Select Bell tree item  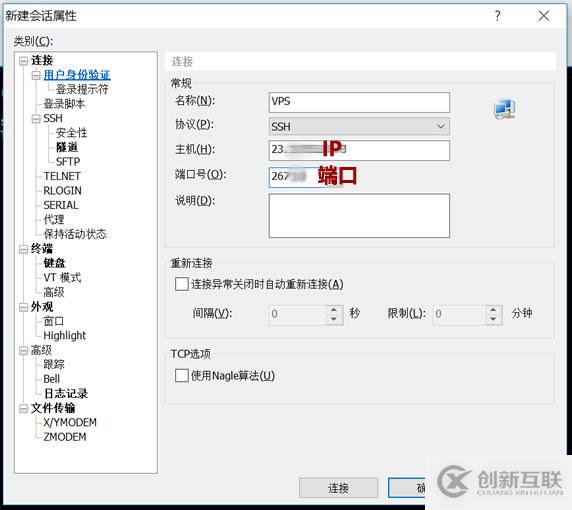pyautogui.click(x=51, y=379)
